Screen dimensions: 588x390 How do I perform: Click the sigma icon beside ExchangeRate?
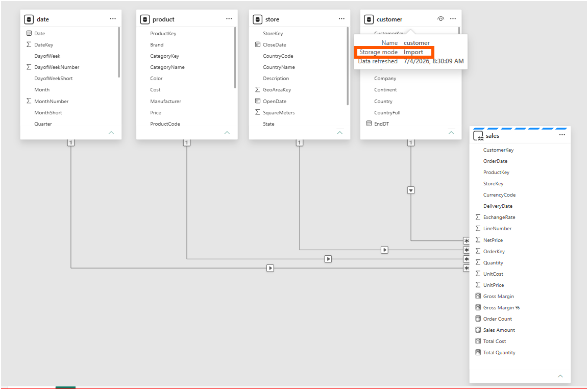[x=478, y=217]
